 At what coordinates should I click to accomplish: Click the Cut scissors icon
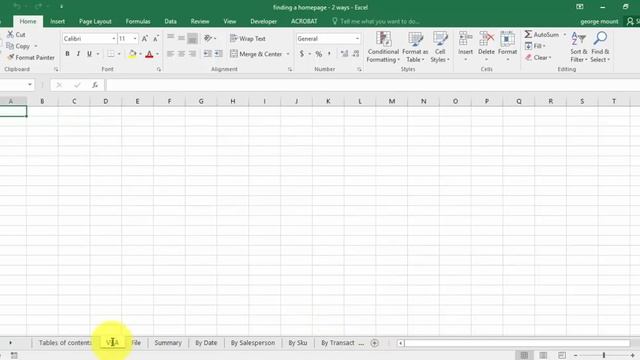(x=11, y=34)
